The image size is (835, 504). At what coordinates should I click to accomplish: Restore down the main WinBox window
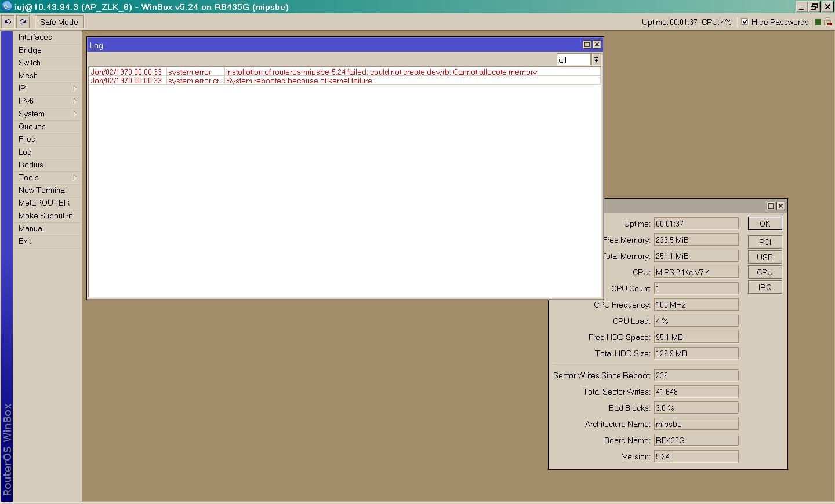click(x=814, y=6)
